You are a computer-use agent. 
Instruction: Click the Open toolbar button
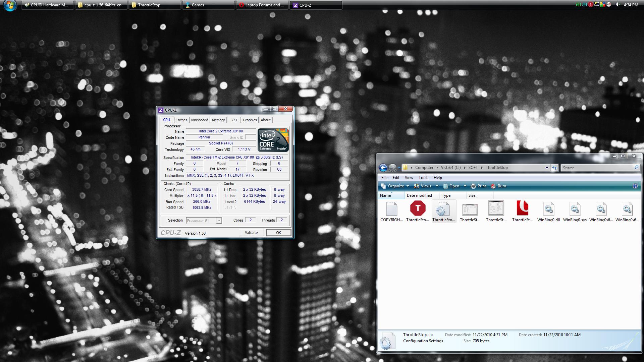[x=451, y=186]
